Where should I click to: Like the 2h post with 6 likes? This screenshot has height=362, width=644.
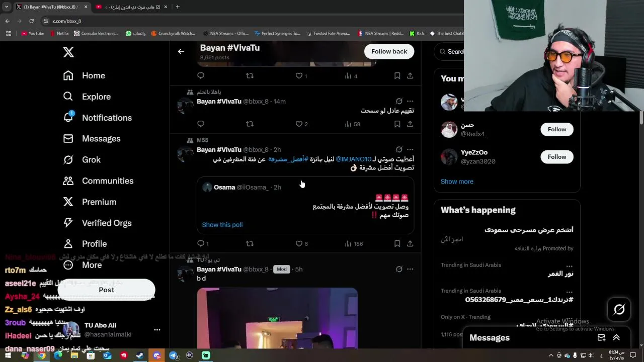click(301, 244)
